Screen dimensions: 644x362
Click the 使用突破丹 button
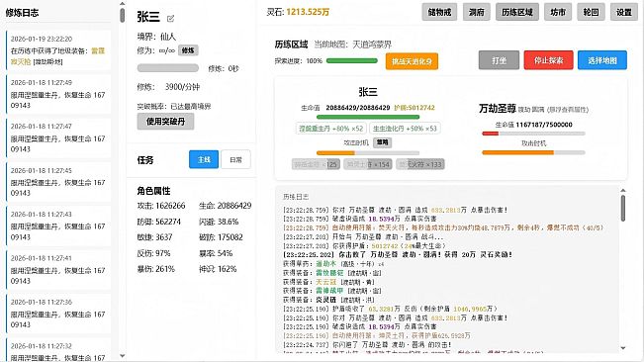coord(165,122)
